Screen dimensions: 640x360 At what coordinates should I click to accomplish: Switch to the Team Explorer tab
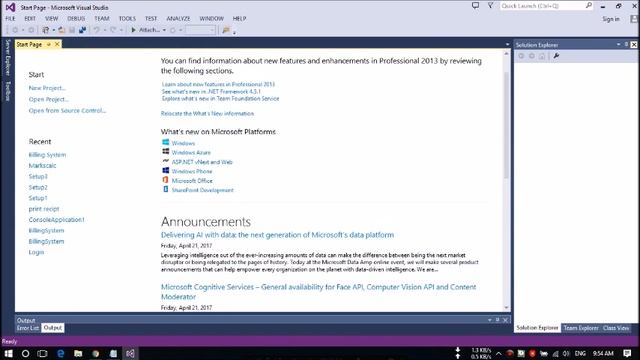tap(581, 328)
